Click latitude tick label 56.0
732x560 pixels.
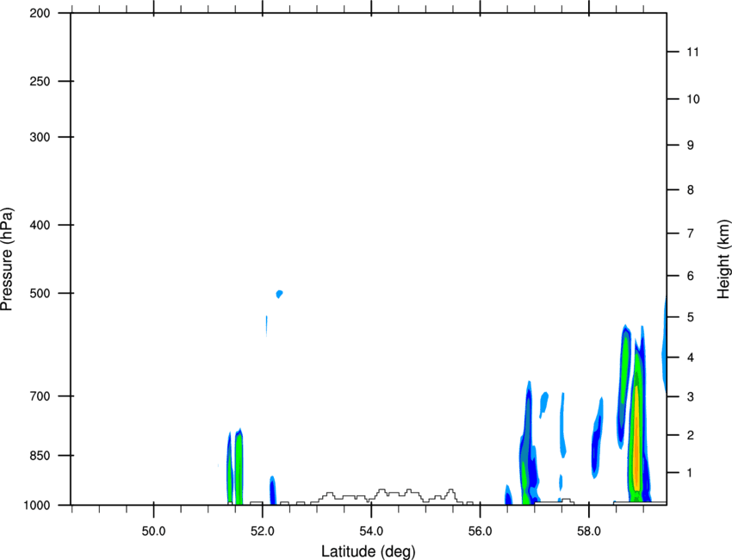481,532
